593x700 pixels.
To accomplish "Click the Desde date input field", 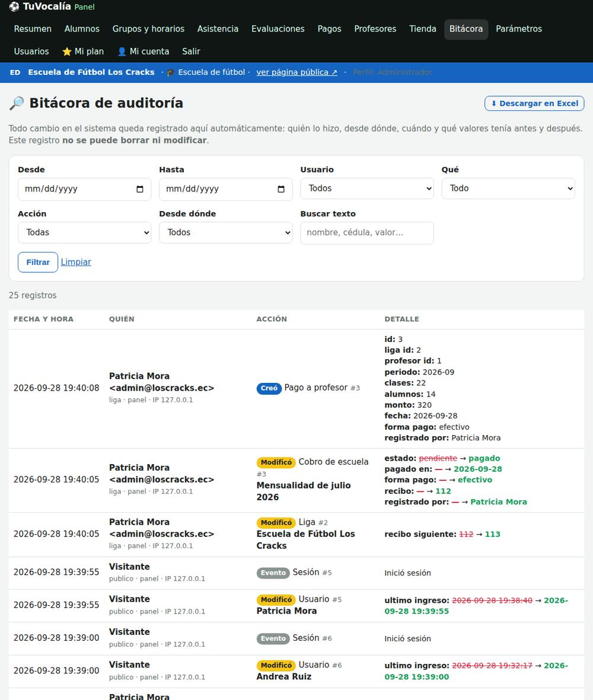I will coord(84,189).
